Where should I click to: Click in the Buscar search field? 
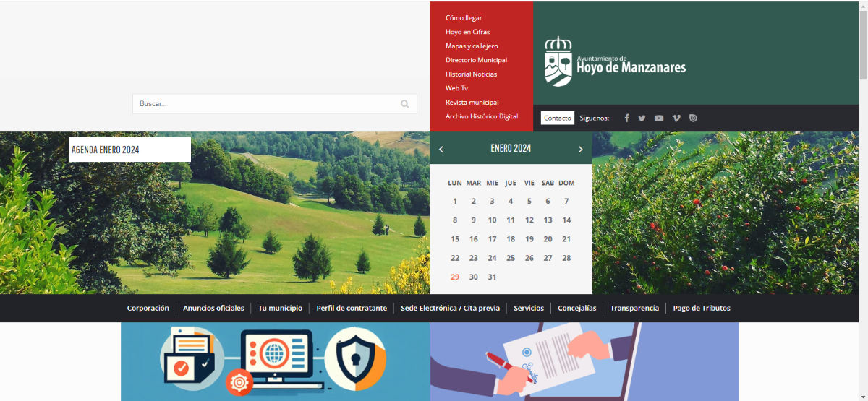(268, 104)
